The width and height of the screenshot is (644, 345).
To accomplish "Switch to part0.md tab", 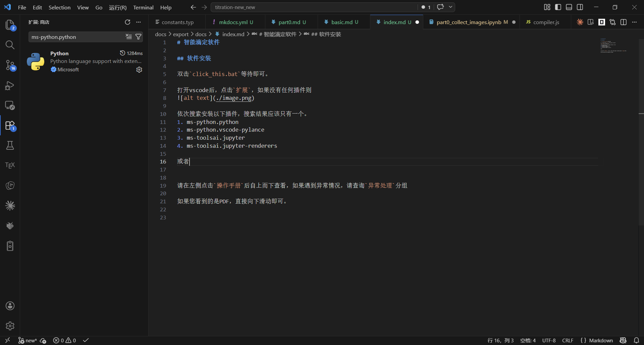I will [292, 22].
